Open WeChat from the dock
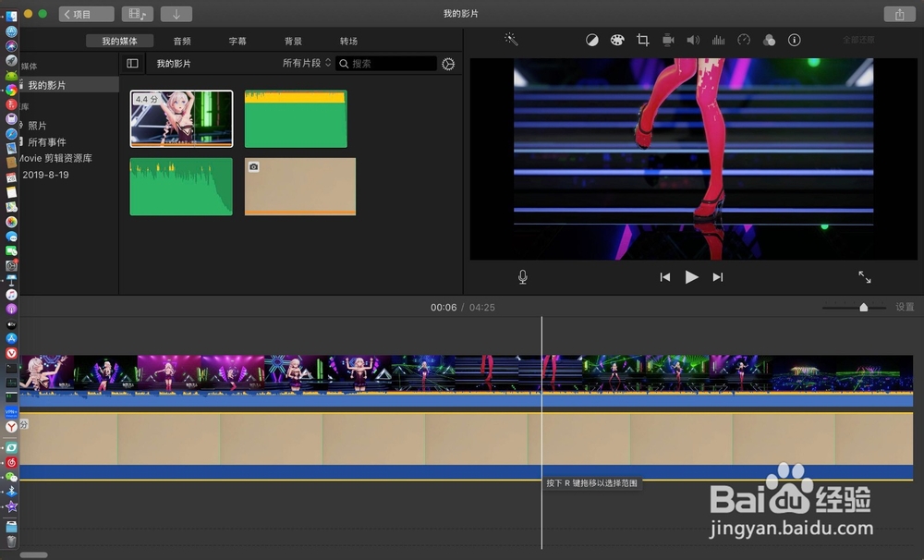Viewport: 924px width, 560px height. [11, 477]
